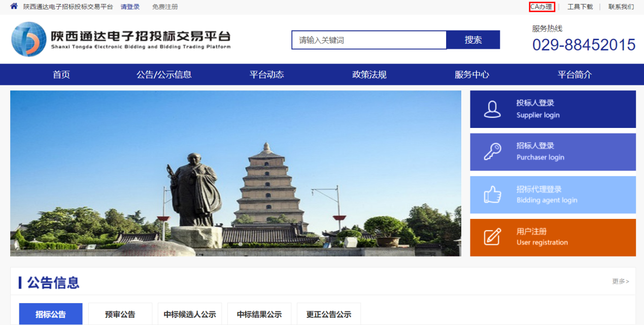This screenshot has height=325, width=644.
Task: Click the platform globe logo
Action: click(29, 39)
